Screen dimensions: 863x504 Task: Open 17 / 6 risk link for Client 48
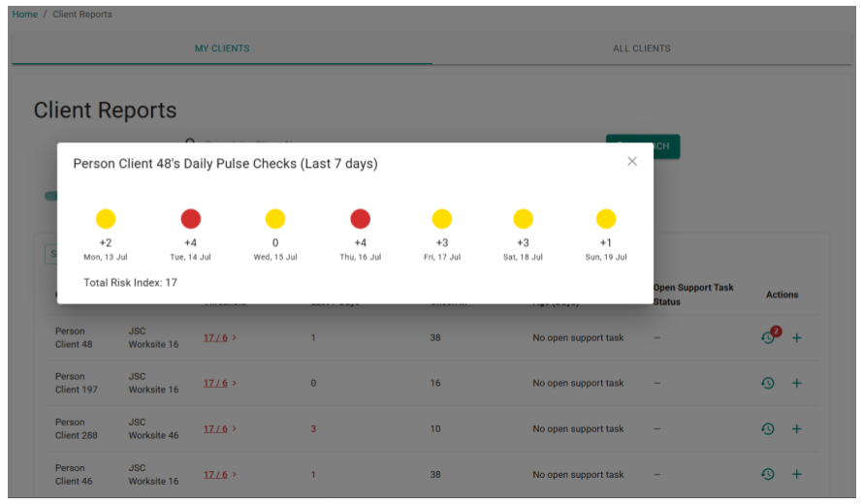(215, 338)
